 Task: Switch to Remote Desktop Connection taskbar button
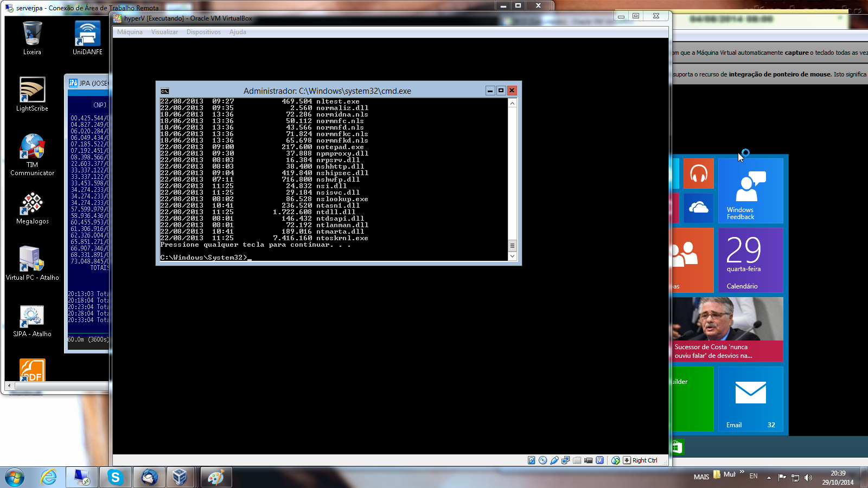(x=82, y=477)
